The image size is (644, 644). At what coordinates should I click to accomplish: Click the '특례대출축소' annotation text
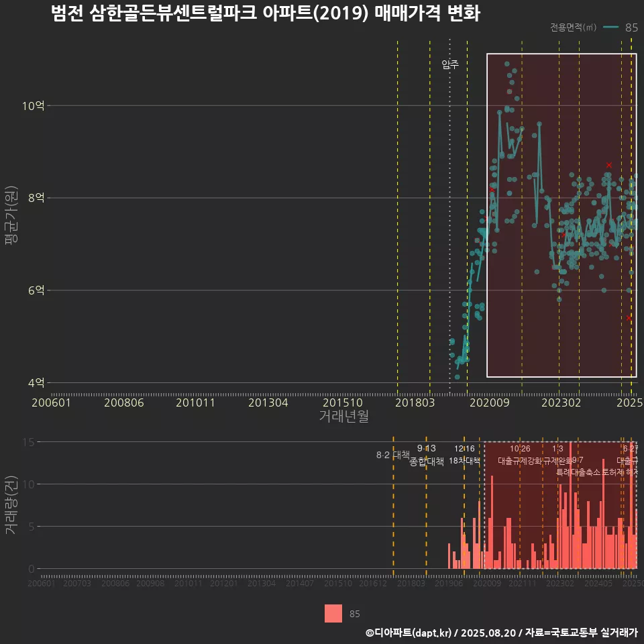coord(579,472)
